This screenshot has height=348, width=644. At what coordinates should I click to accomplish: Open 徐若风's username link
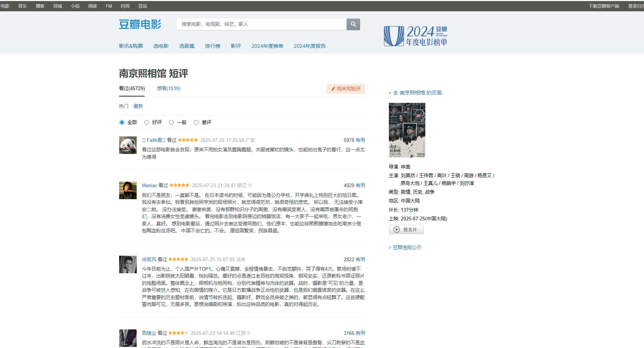pyautogui.click(x=149, y=259)
